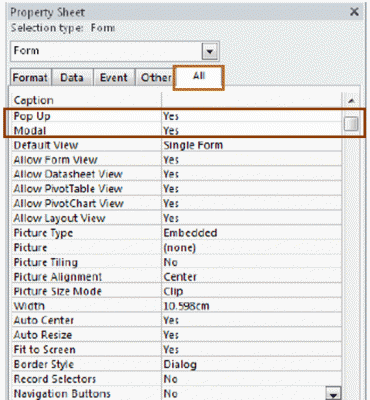This screenshot has height=400, width=370.
Task: Click the property list scrollbar thumb
Action: [351, 124]
